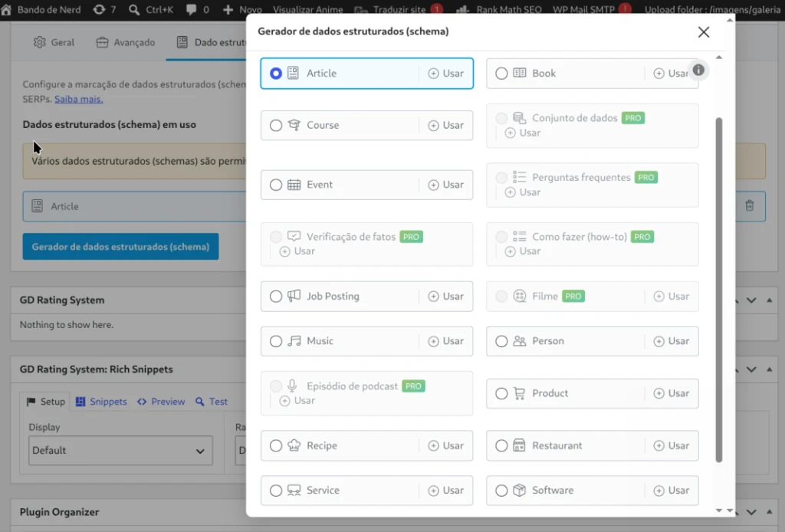Image resolution: width=785 pixels, height=532 pixels.
Task: Open the Test tab in Rich Snippets
Action: click(x=212, y=402)
